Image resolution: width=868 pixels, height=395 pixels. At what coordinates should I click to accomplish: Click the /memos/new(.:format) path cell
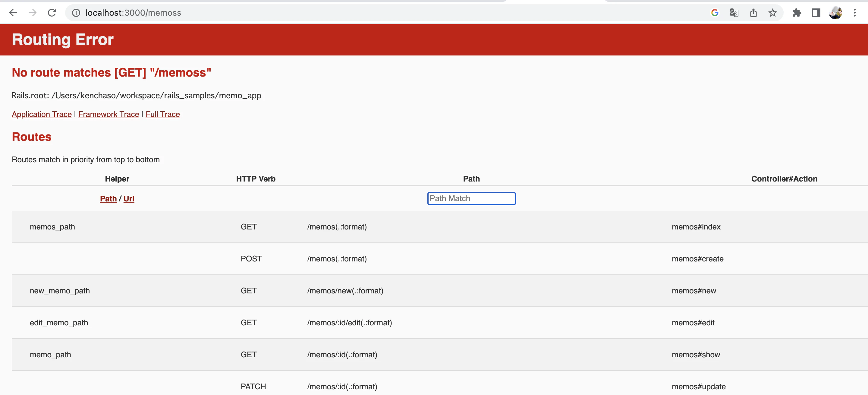click(345, 291)
